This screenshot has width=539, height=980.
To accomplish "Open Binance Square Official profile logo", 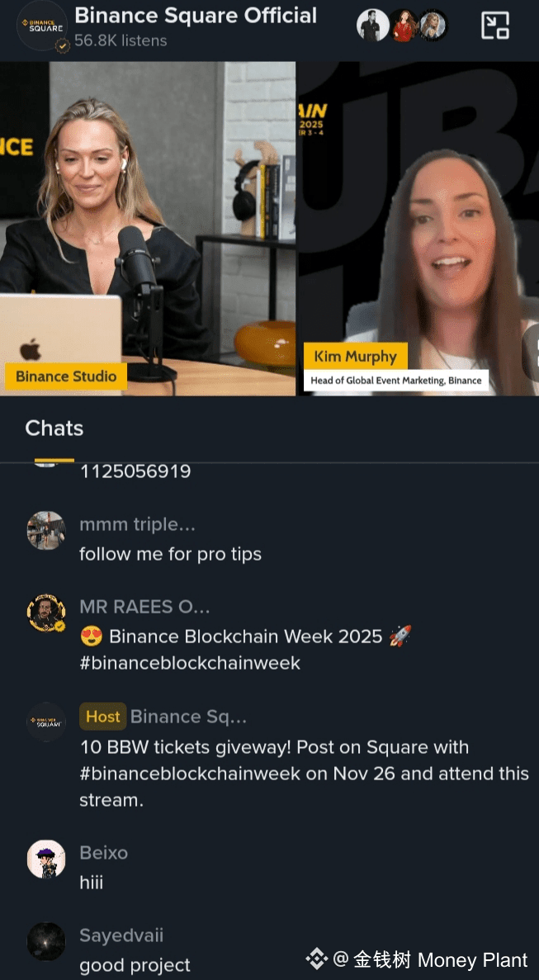I will tap(42, 26).
